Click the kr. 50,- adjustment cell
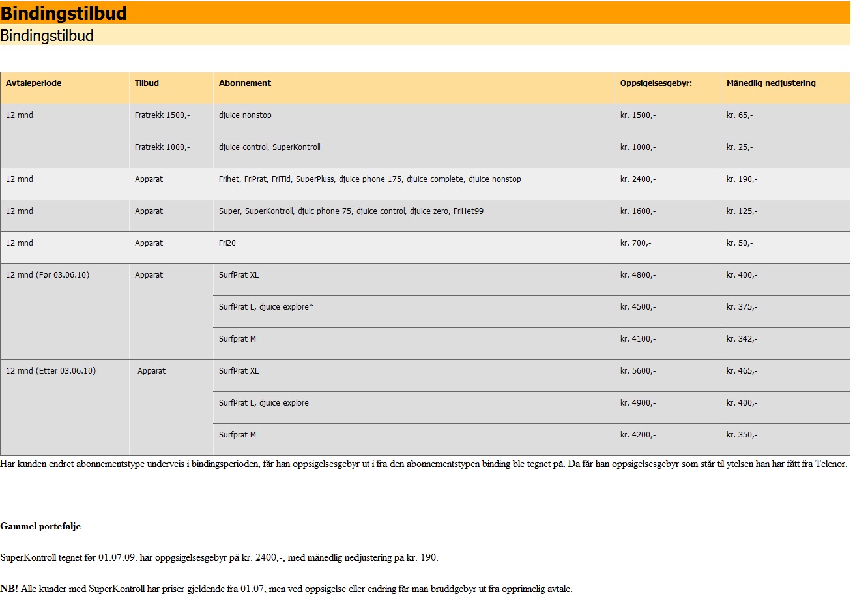This screenshot has height=607, width=868. point(785,248)
